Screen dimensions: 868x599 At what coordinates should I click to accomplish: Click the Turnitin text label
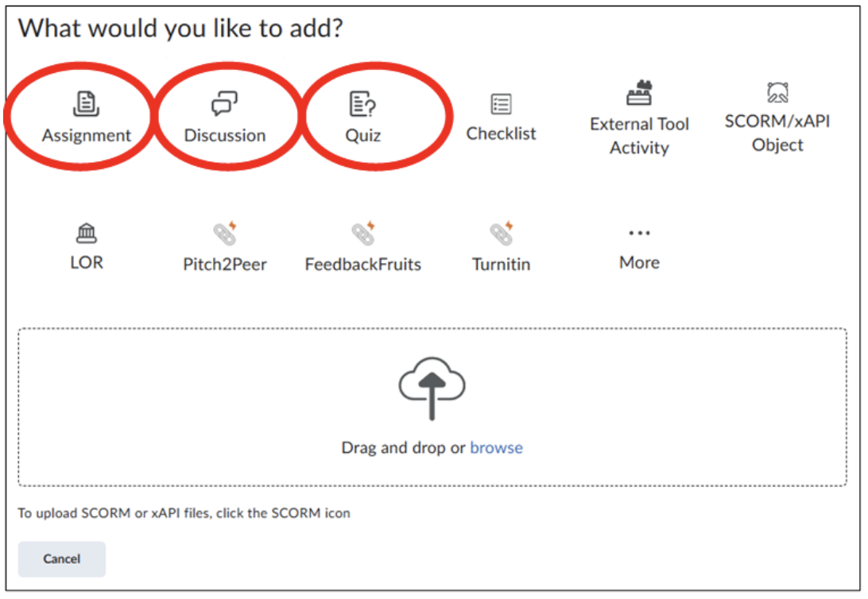(x=501, y=265)
